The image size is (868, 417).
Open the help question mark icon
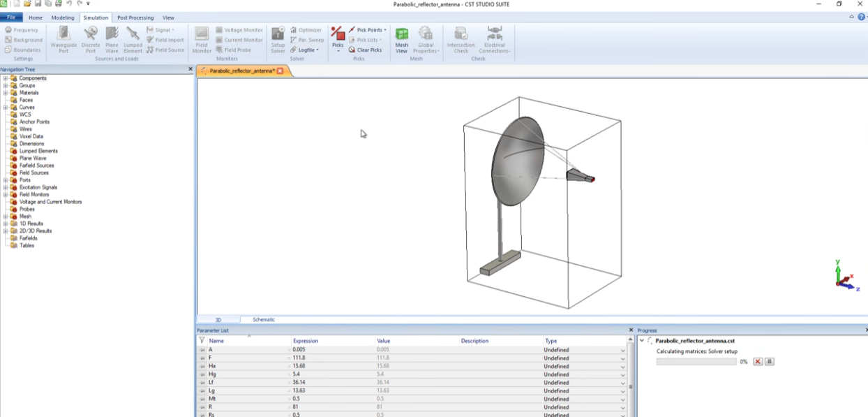click(x=861, y=17)
